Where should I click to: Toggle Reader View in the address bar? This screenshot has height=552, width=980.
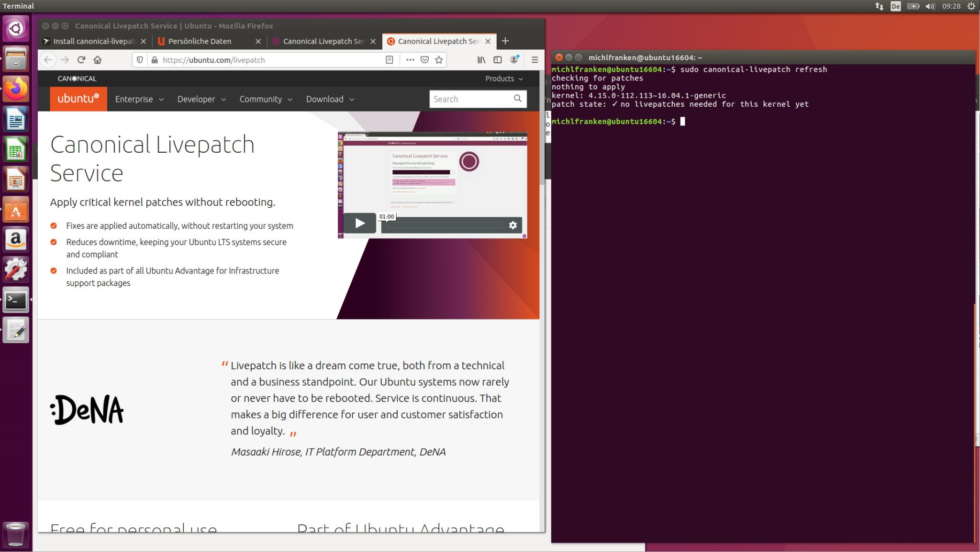390,60
